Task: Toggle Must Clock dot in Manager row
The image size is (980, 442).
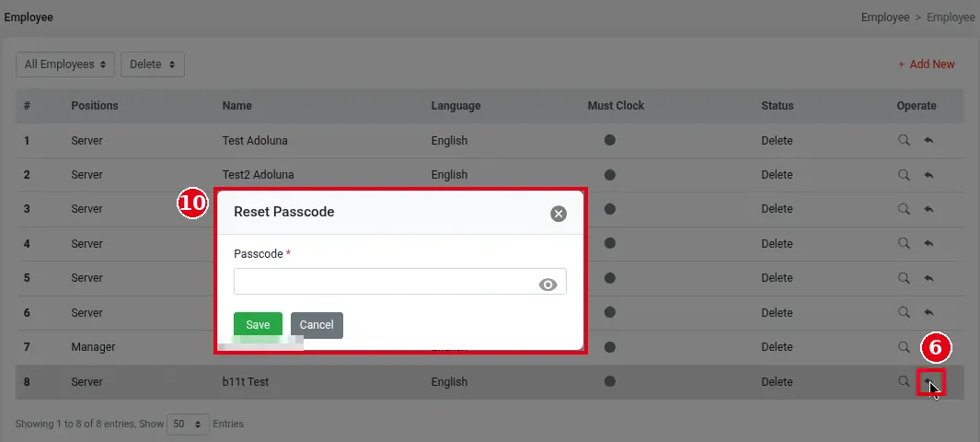Action: coord(610,346)
